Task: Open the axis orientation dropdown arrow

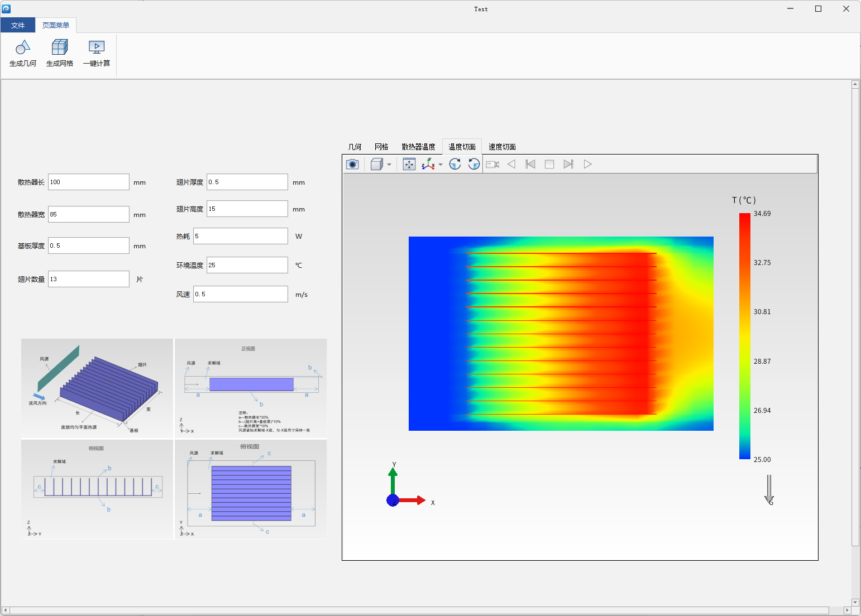Action: tap(441, 165)
